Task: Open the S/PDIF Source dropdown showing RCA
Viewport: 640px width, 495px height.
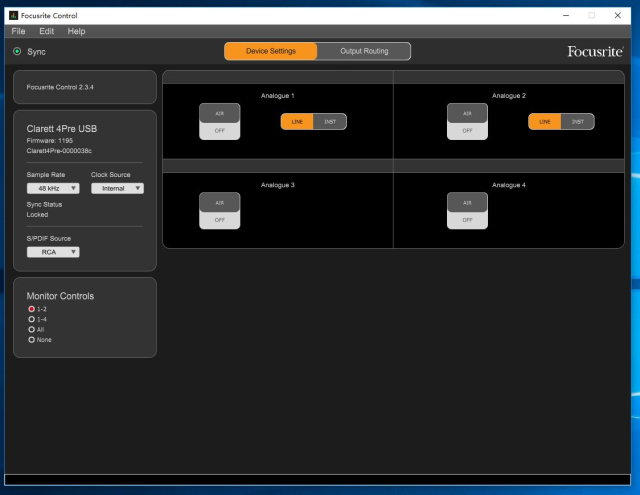Action: pos(53,252)
